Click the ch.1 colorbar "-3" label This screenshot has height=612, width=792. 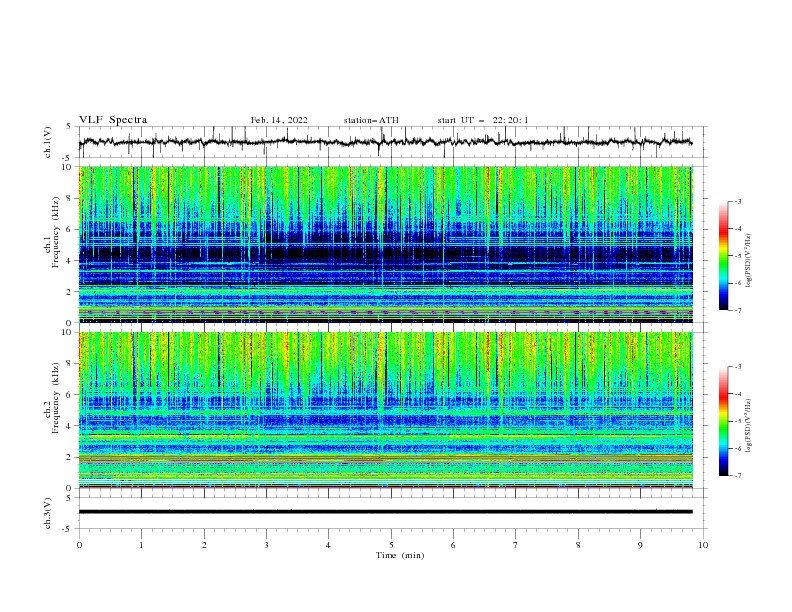(738, 201)
